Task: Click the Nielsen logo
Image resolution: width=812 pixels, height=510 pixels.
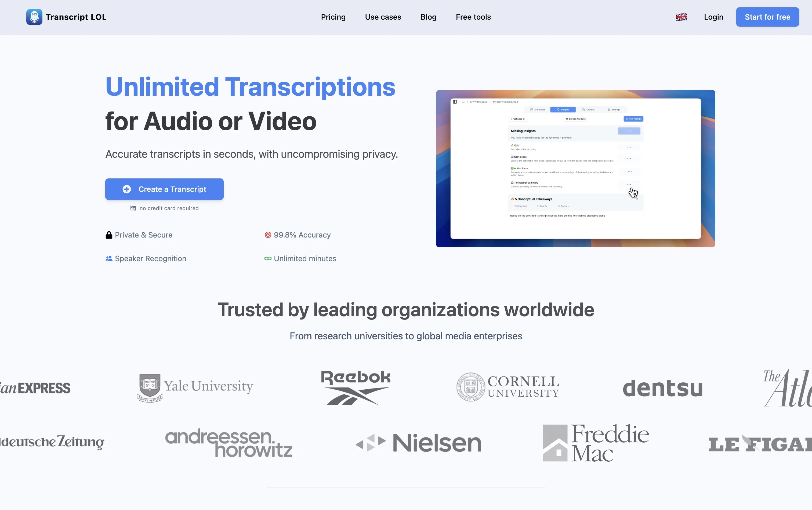Action: coord(418,443)
